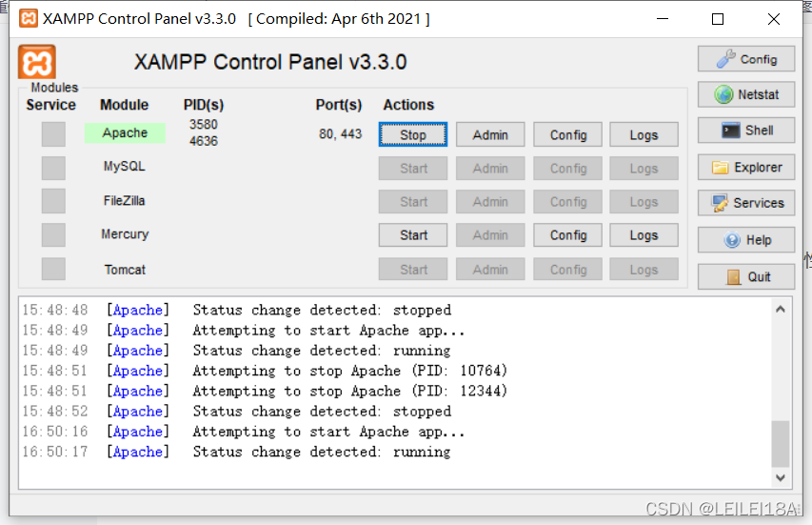Select the Tomcat module label

coord(125,270)
